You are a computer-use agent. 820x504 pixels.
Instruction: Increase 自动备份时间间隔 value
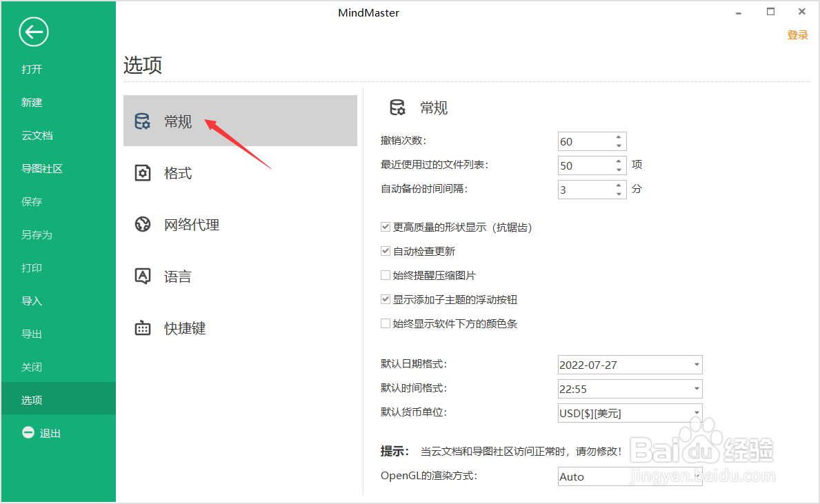pos(619,185)
